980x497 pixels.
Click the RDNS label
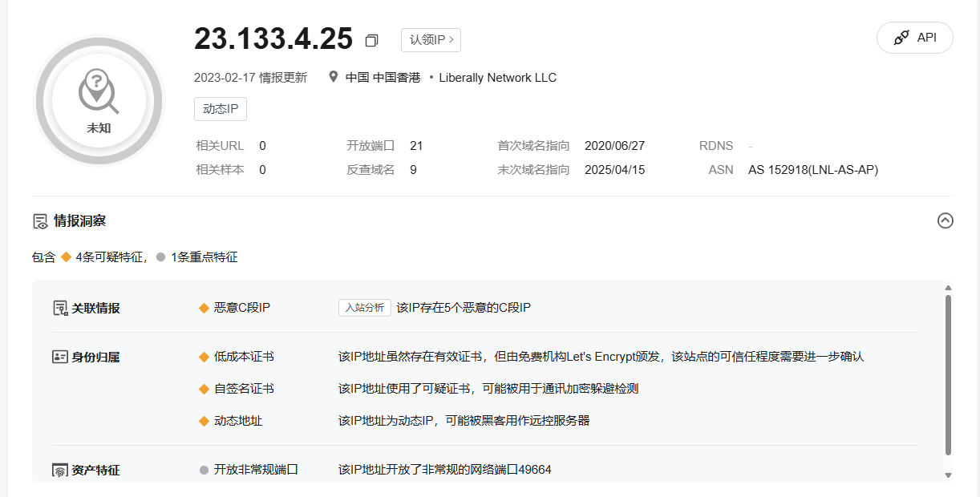(716, 146)
